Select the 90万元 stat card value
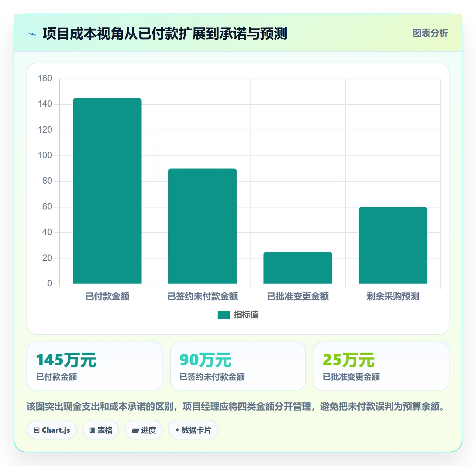The height and width of the screenshot is (466, 476). [205, 360]
